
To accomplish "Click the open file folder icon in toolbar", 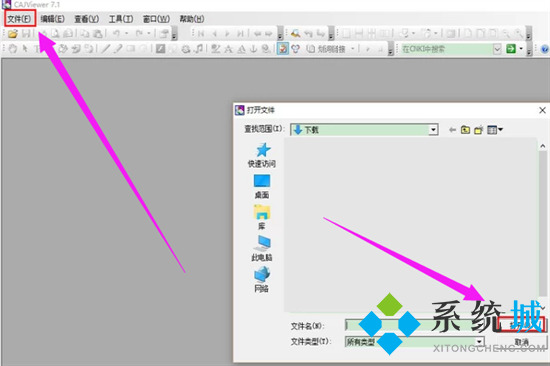I will [x=13, y=34].
